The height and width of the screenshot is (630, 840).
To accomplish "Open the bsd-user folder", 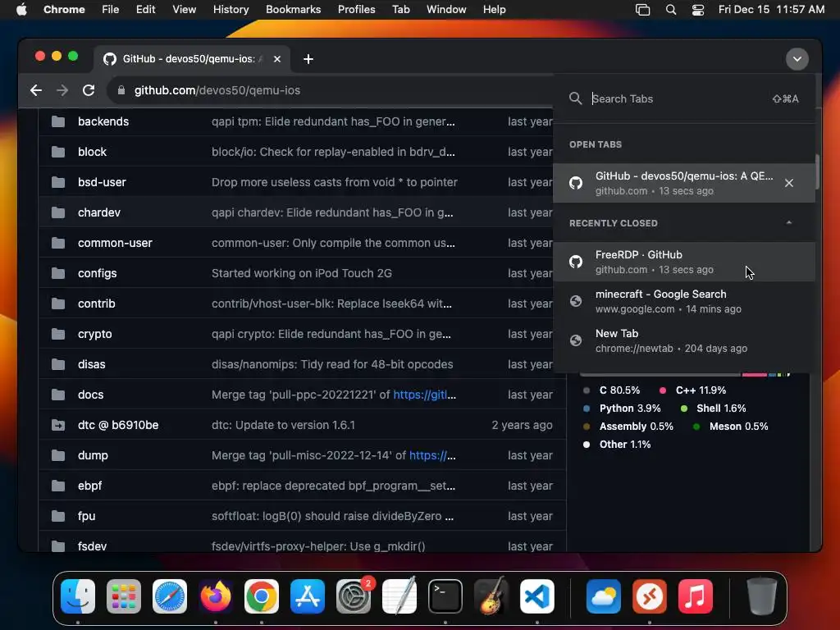I will (102, 182).
